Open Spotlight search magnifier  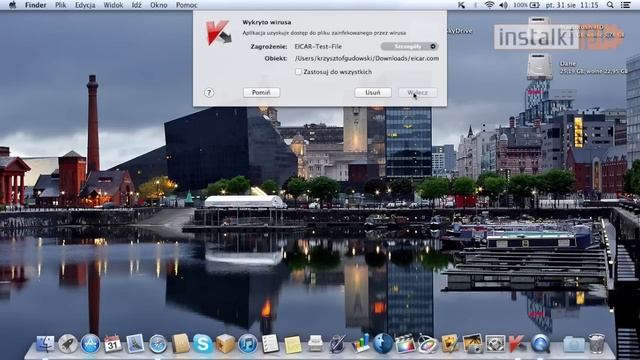pyautogui.click(x=610, y=5)
